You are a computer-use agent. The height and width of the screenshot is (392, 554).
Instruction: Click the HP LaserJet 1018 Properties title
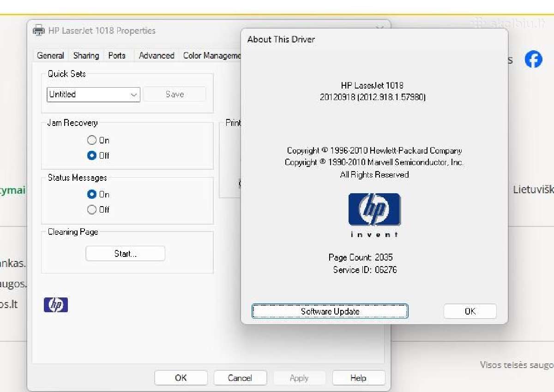point(102,31)
